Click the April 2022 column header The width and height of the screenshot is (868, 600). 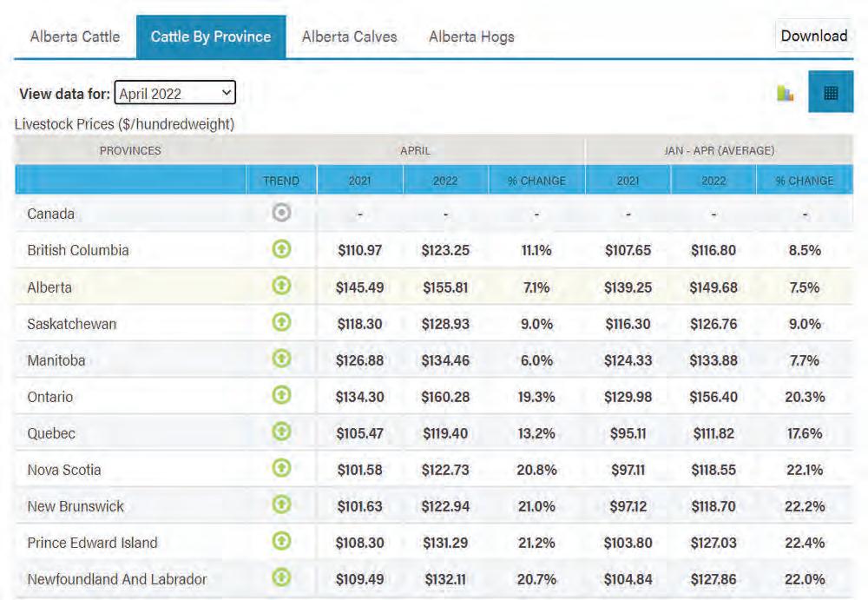coord(445,181)
